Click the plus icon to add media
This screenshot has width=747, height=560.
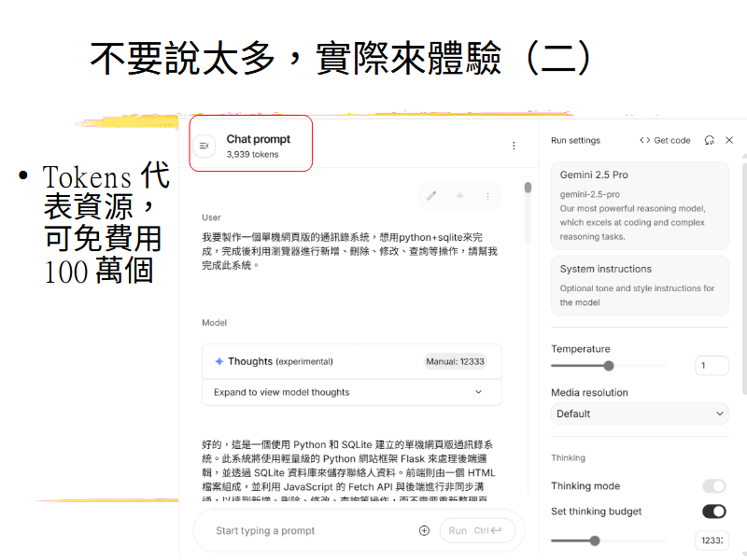coord(424,530)
